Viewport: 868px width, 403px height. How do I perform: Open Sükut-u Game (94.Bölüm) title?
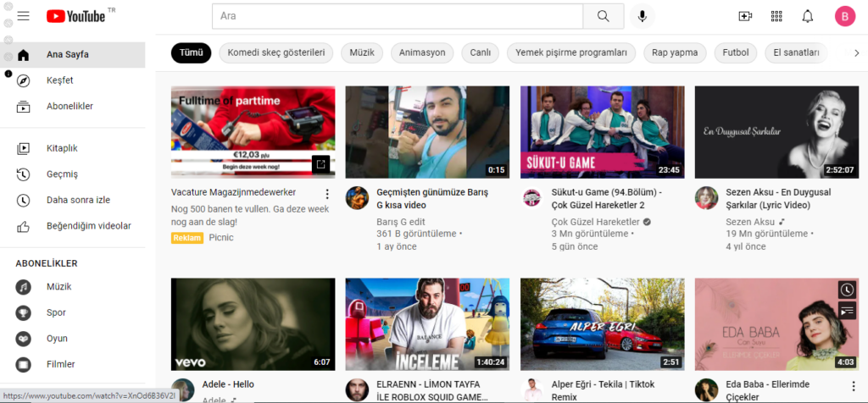click(x=607, y=199)
